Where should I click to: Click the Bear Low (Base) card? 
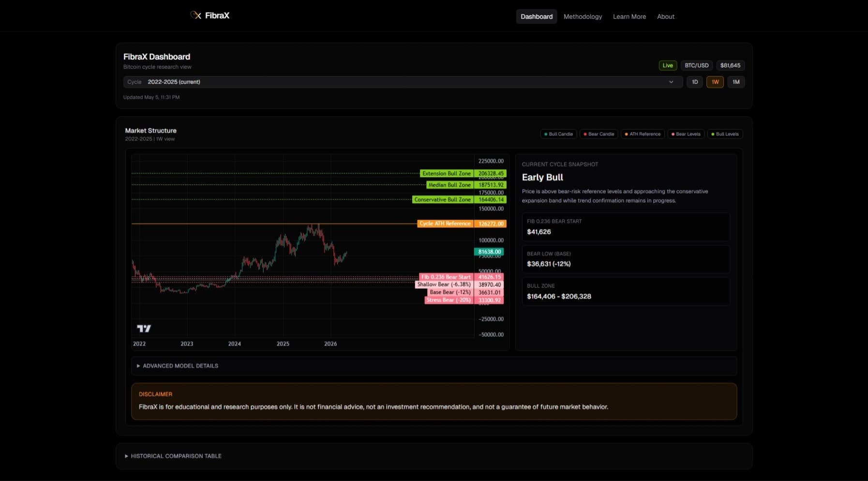tap(626, 259)
